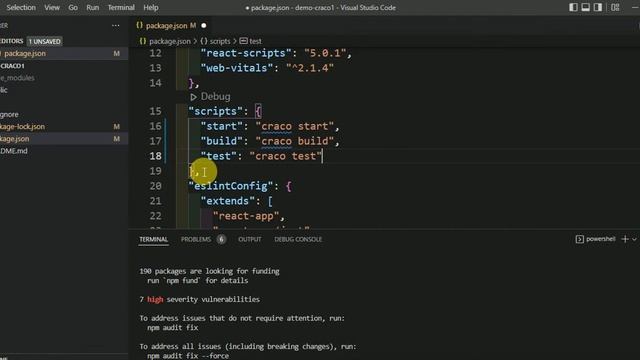Open package.json under Open Editors
Viewport: 640px width, 360px height.
(25, 53)
